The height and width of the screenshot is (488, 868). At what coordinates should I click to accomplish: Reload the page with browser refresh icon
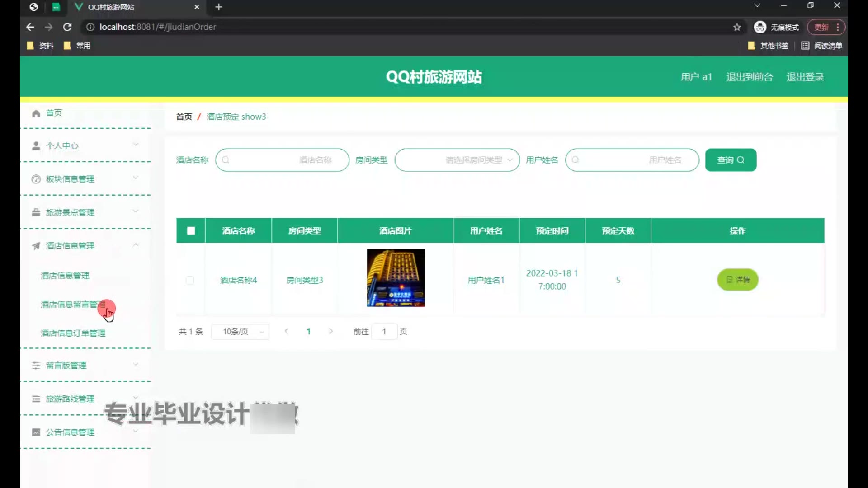[67, 27]
